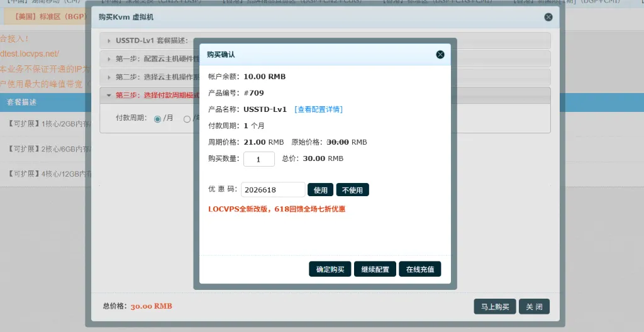The width and height of the screenshot is (644, 332).
Task: Click the 总价格 30.00 RMB in Kvm window footer
Action: click(151, 306)
